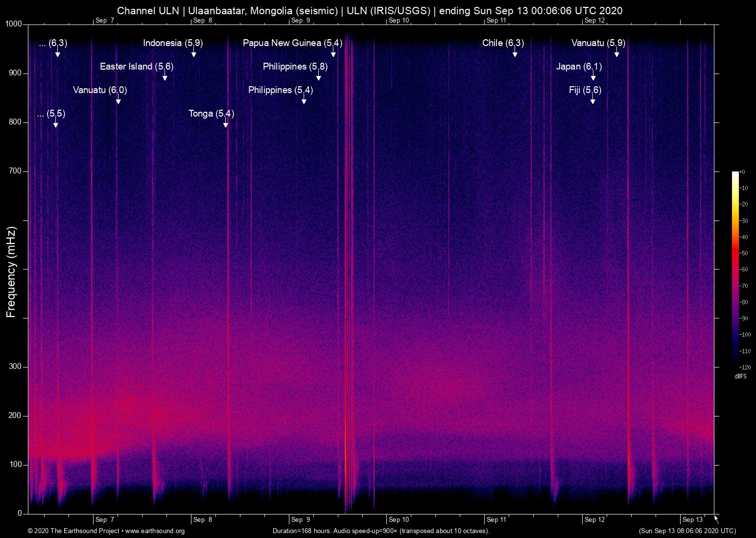The image size is (756, 538).
Task: Click the Vanuatu (5.9) event label
Action: (x=598, y=43)
